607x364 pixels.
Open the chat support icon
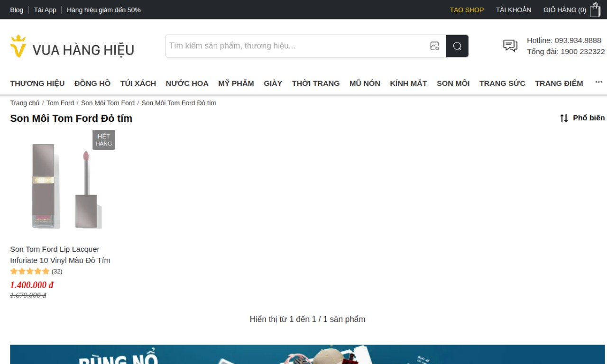coord(510,45)
